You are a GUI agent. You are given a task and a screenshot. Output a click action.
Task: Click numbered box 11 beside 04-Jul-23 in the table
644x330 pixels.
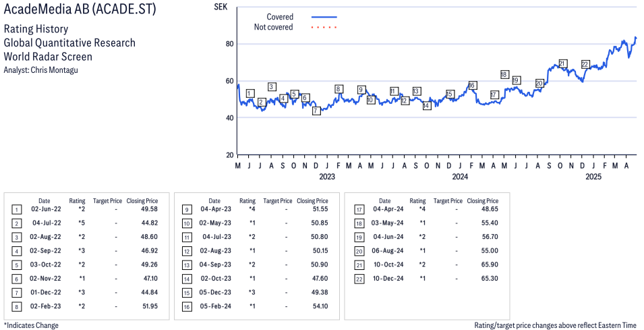click(187, 238)
